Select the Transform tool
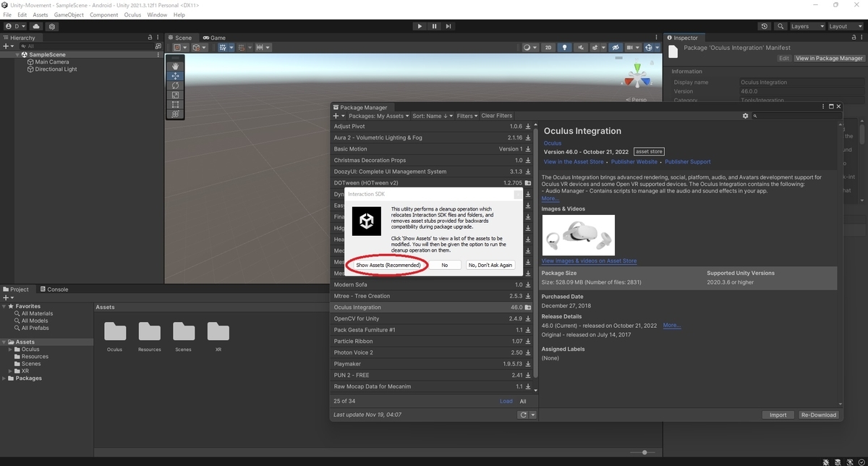The width and height of the screenshot is (868, 466). tap(175, 114)
